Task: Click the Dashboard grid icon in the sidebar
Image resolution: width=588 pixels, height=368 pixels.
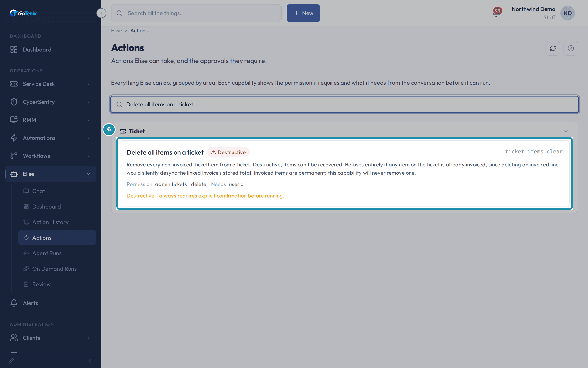Action: 14,49
